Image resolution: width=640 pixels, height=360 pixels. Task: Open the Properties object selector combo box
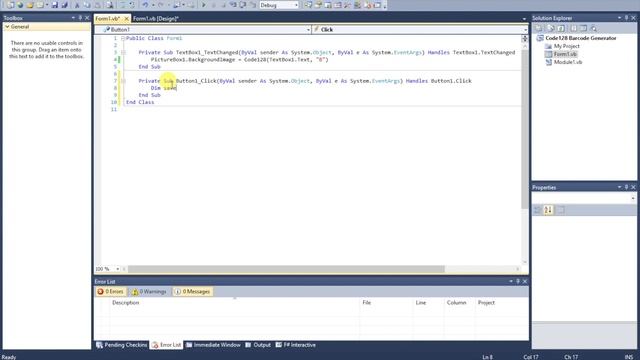pyautogui.click(x=584, y=198)
